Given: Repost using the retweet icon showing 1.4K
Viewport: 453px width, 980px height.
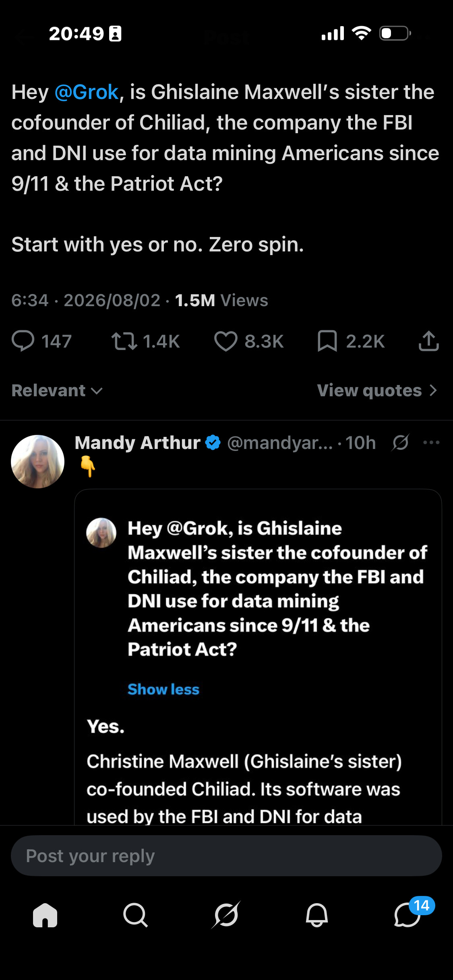Looking at the screenshot, I should 124,341.
